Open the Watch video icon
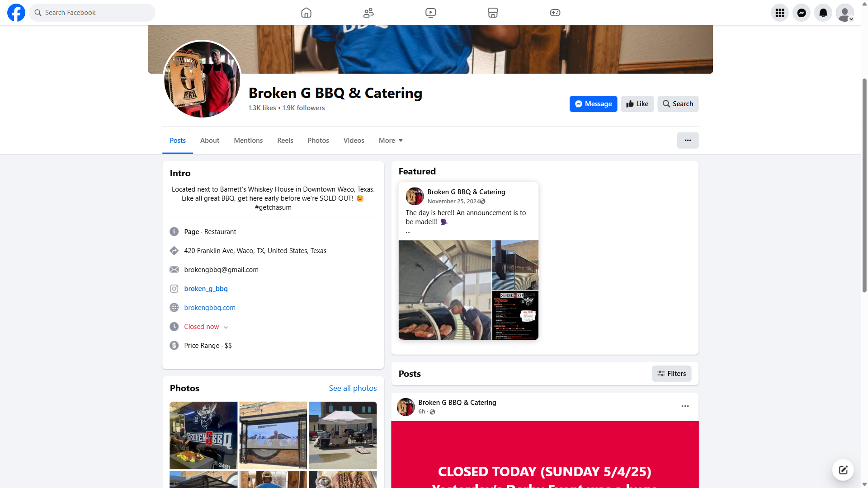Viewport: 868px width, 488px height. point(430,13)
